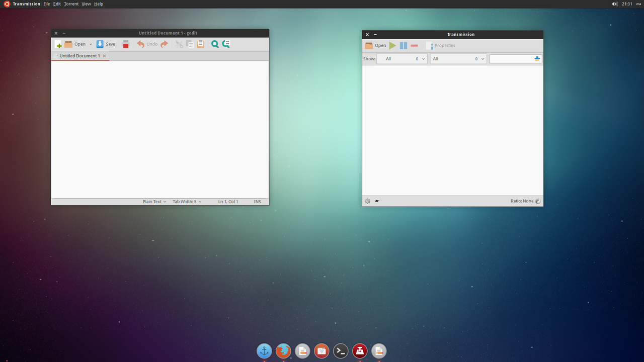Open the Help menu
Image resolution: width=644 pixels, height=362 pixels.
(x=99, y=4)
